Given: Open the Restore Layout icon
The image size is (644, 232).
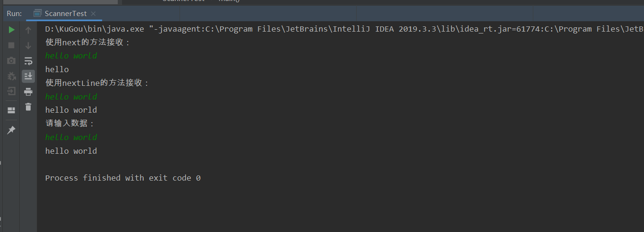Looking at the screenshot, I should tap(11, 110).
